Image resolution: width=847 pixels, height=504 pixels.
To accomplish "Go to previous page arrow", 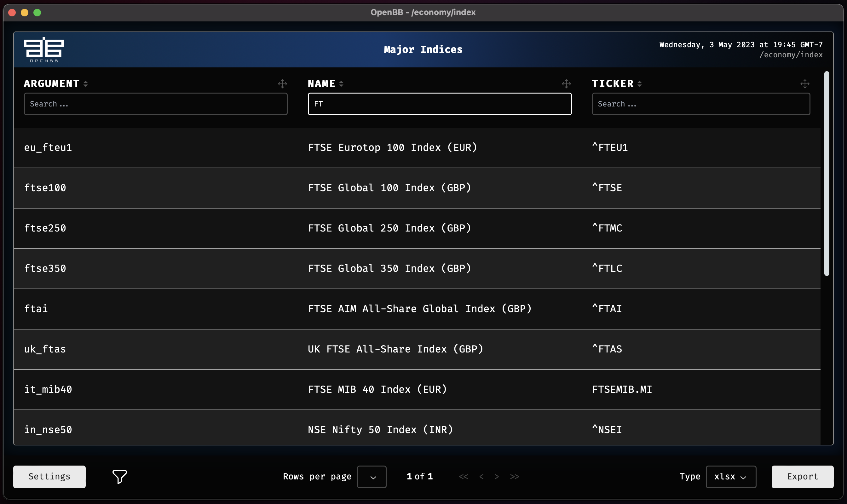I will pyautogui.click(x=481, y=477).
